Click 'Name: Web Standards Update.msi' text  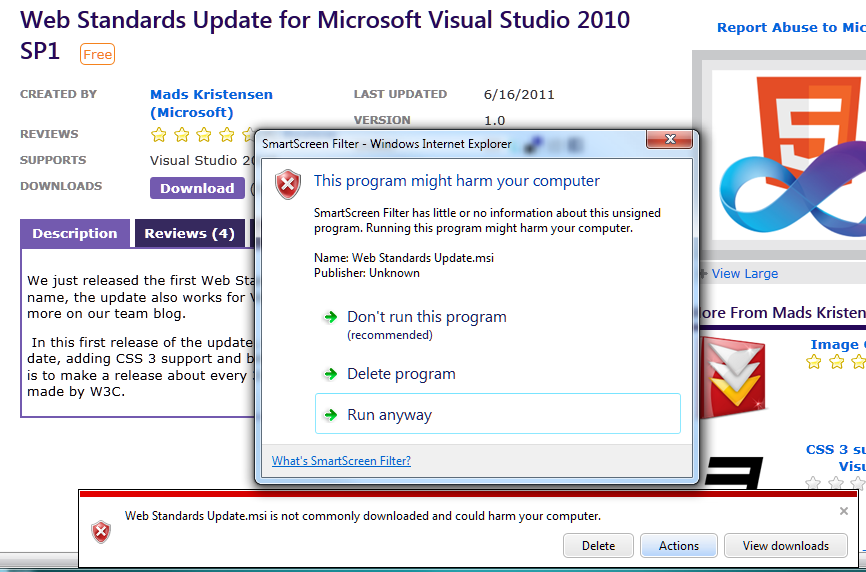click(x=404, y=258)
